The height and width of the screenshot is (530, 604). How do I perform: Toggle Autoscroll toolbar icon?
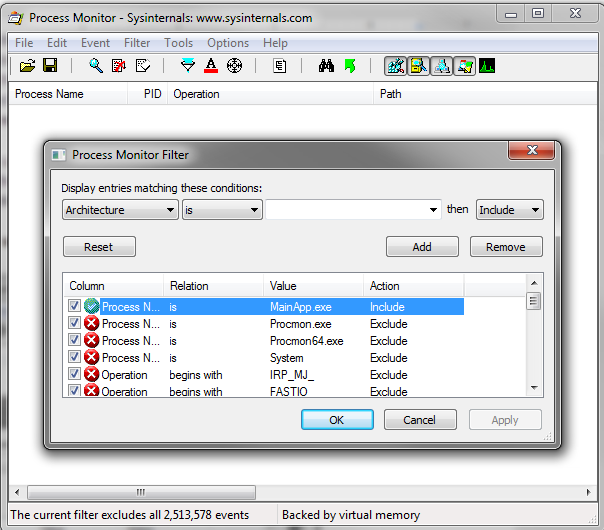coord(119,66)
